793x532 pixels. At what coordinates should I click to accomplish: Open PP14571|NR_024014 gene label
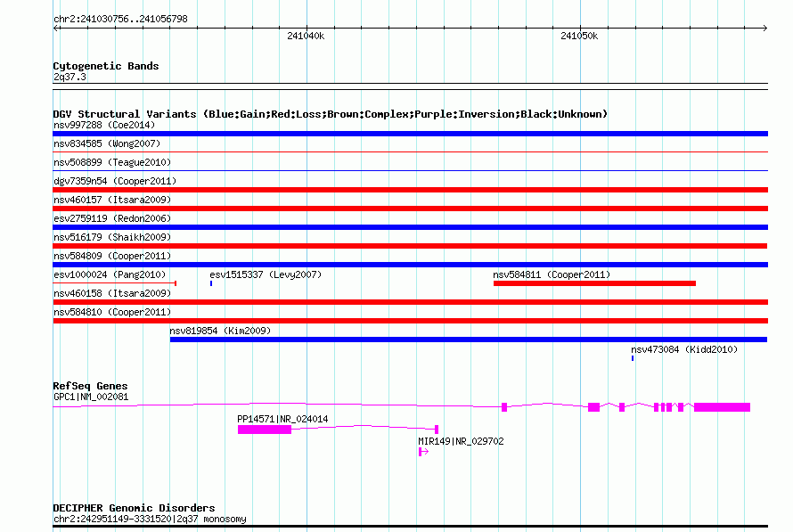[282, 419]
